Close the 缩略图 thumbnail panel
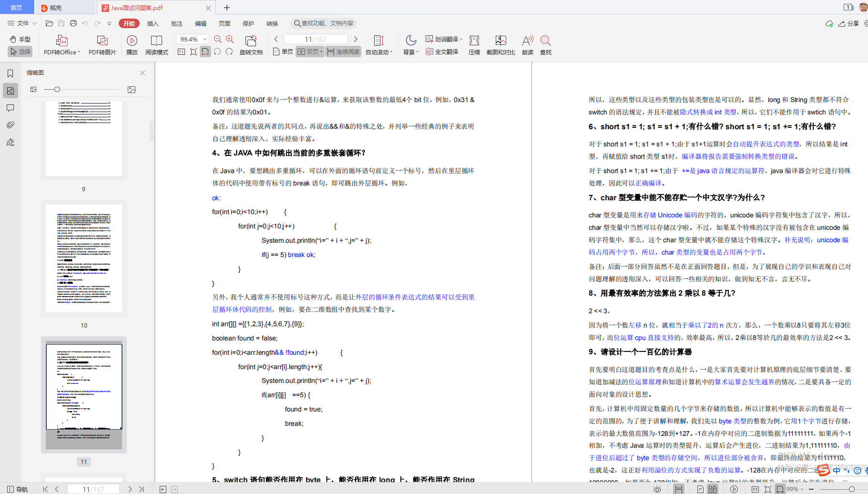The height and width of the screenshot is (494, 868). click(x=143, y=73)
